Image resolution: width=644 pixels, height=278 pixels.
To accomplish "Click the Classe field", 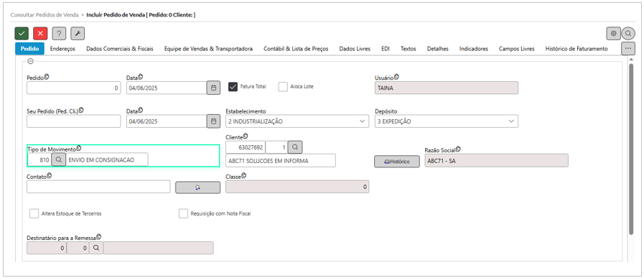I will point(297,187).
